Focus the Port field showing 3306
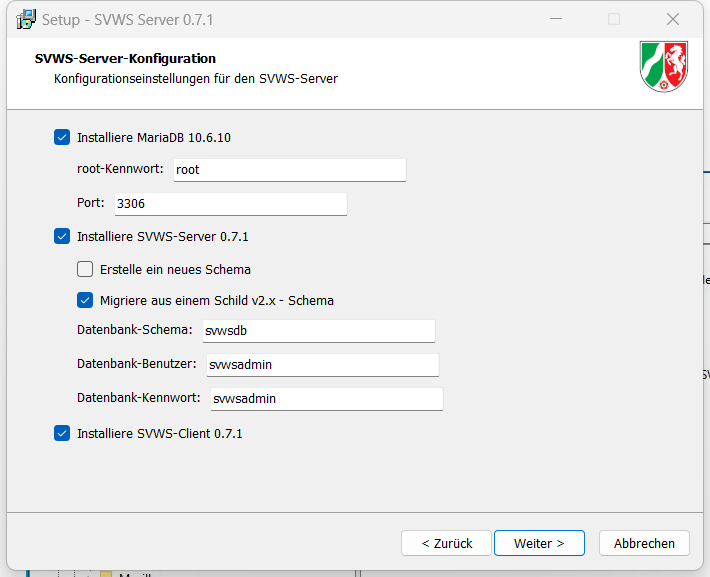710x577 pixels. (231, 204)
